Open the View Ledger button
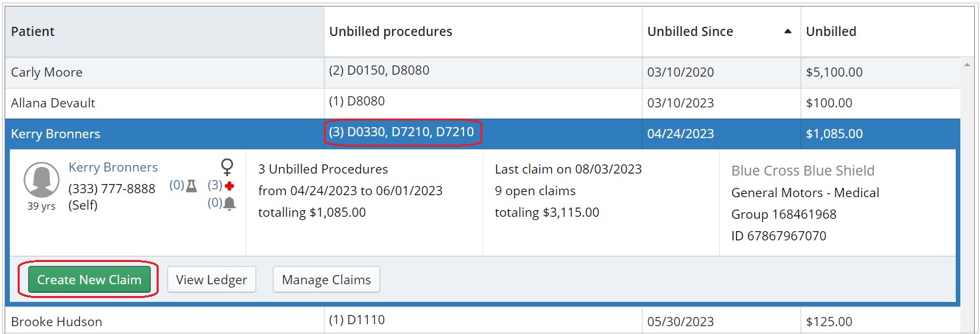This screenshot has height=334, width=980. (211, 280)
